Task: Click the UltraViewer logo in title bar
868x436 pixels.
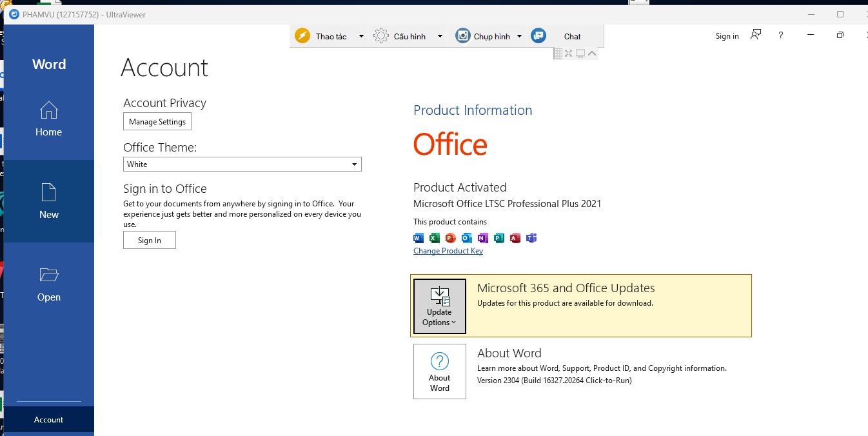Action: [x=14, y=15]
